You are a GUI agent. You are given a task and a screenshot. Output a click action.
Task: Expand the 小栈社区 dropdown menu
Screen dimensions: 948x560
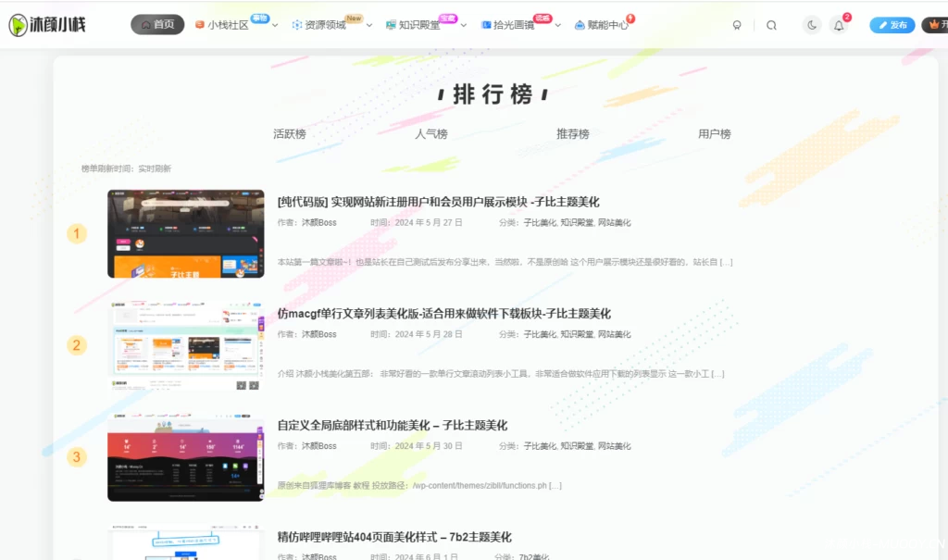(x=274, y=25)
